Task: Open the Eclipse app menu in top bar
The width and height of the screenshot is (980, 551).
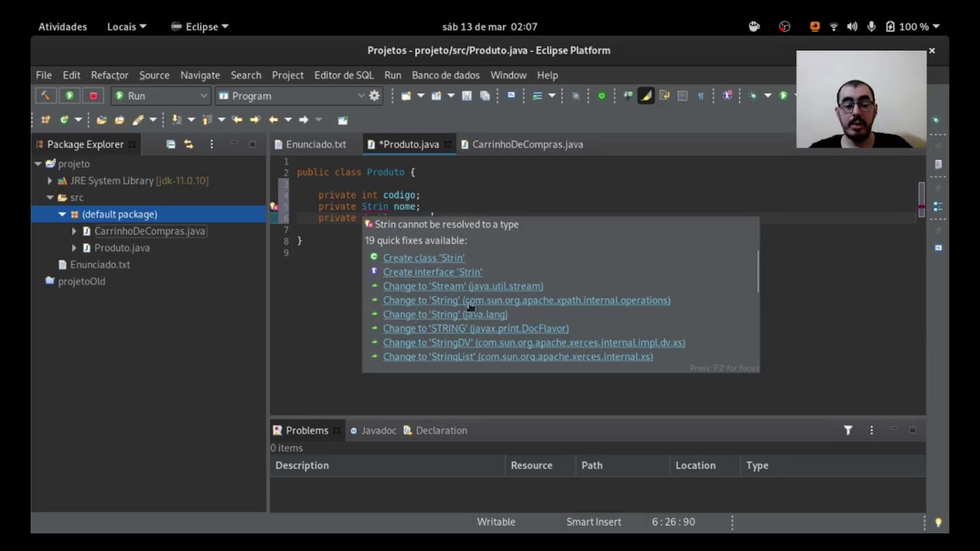Action: pos(200,27)
